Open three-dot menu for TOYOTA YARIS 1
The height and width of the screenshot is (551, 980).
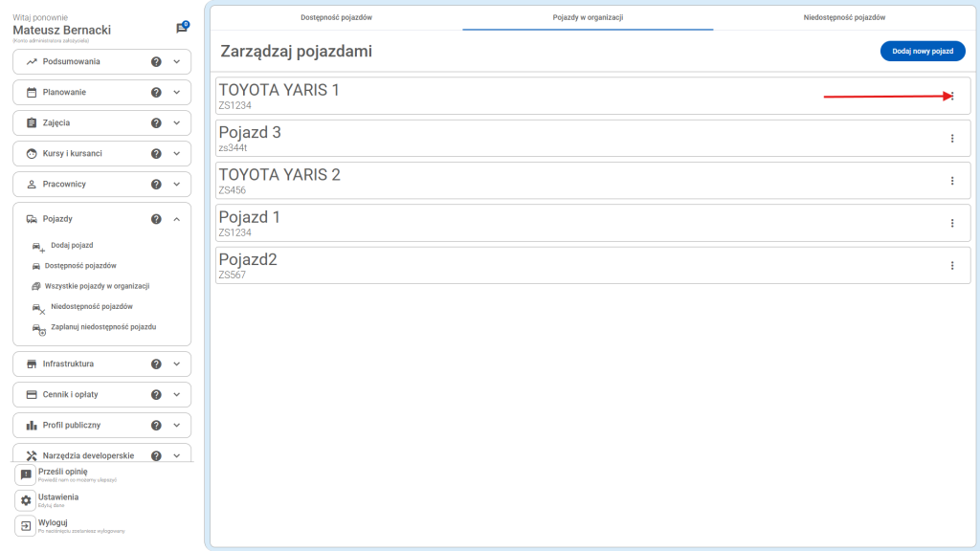(x=951, y=97)
